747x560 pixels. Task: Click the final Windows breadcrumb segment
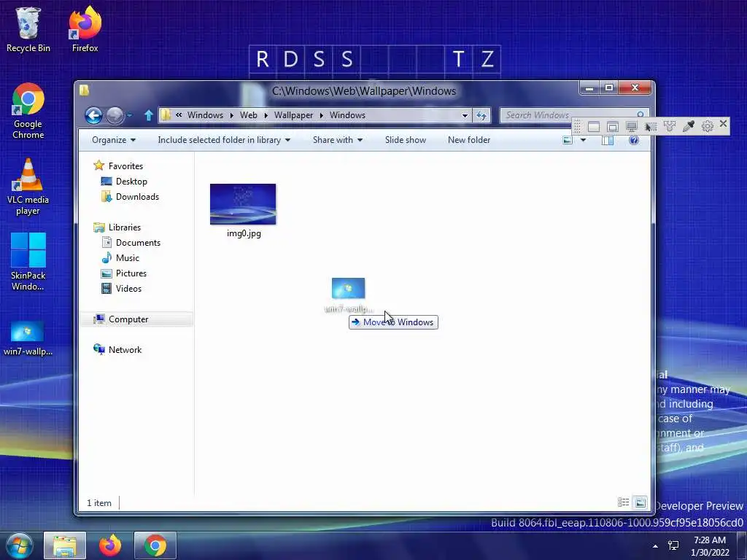pos(348,115)
